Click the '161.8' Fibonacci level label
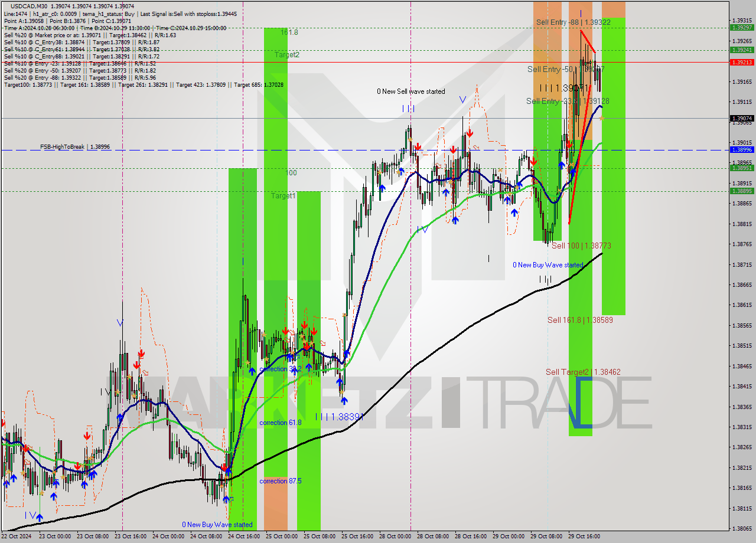 point(289,32)
